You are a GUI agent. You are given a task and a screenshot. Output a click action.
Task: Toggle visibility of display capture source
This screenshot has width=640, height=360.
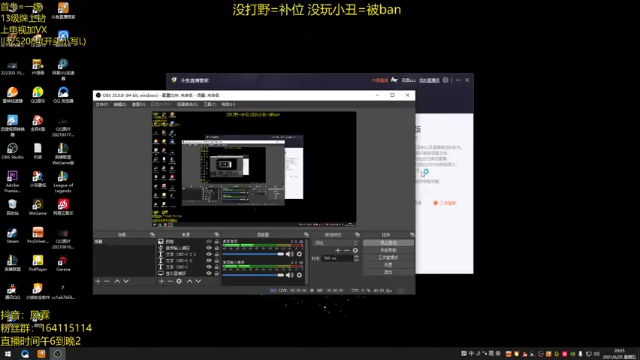click(x=209, y=273)
